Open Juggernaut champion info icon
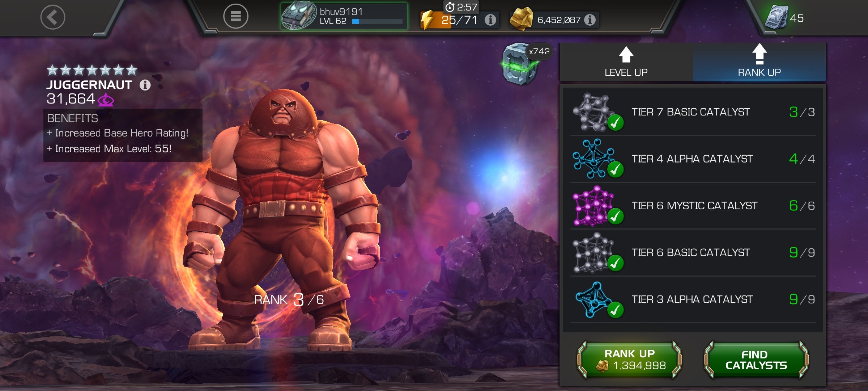Screen dimensions: 868x391 tap(145, 85)
